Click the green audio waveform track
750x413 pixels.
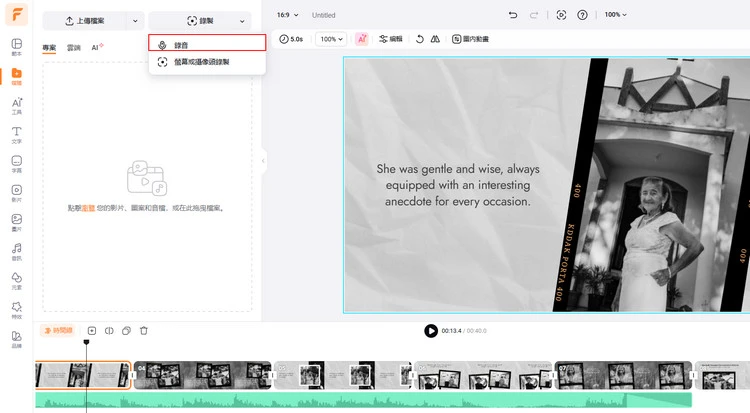tap(360, 400)
